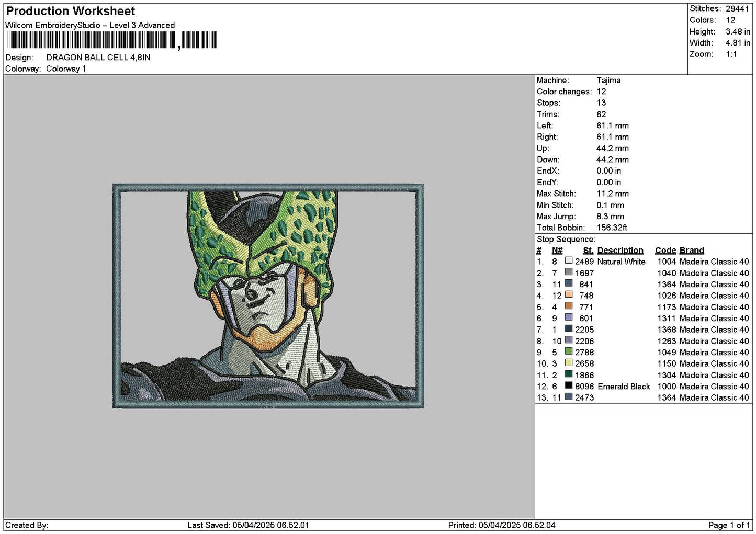Click the 'N#' column header
Viewport: 756px width, 534px height.
557,251
